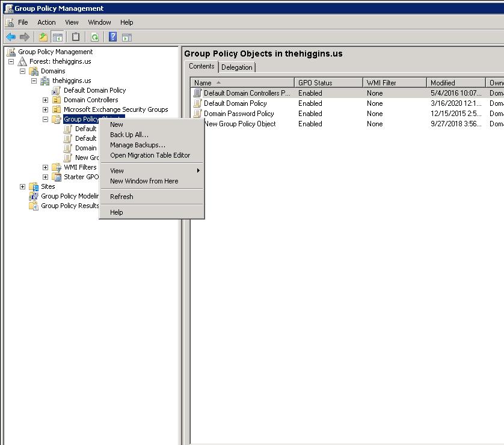Click the Refresh icon in the toolbar
The height and width of the screenshot is (445, 504).
tap(95, 37)
